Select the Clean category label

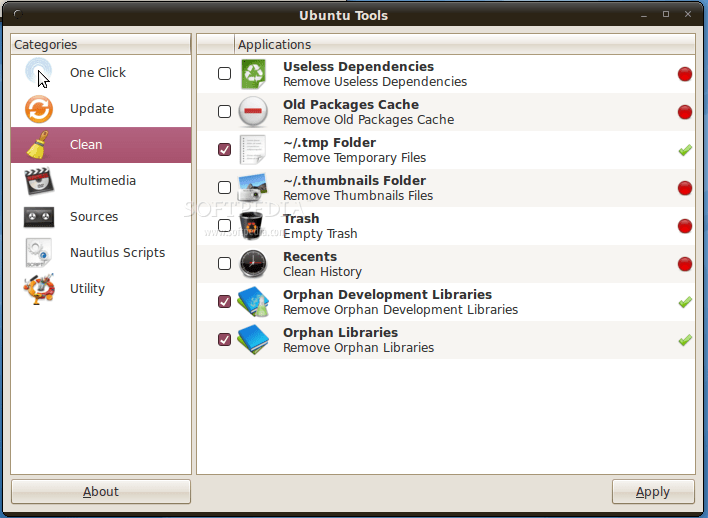86,145
